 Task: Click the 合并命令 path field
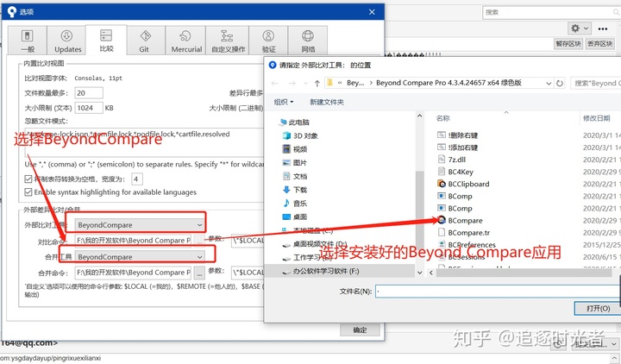[133, 273]
